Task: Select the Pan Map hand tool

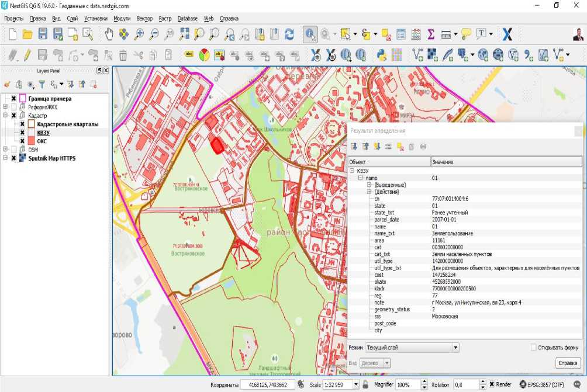Action: pyautogui.click(x=109, y=34)
